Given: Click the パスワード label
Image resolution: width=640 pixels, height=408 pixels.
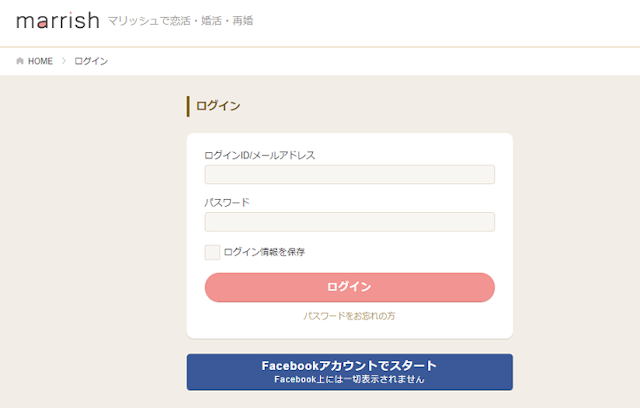Looking at the screenshot, I should (x=227, y=202).
